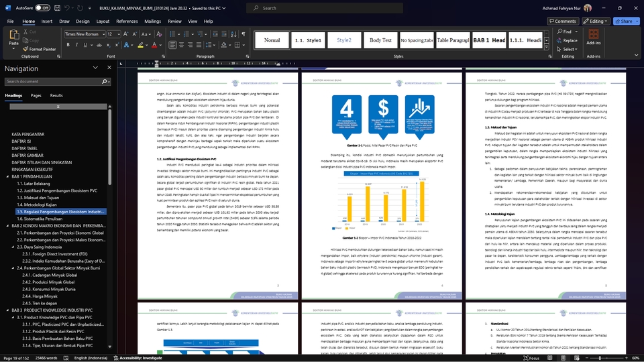
Task: Toggle Bold formatting
Action: [x=68, y=45]
